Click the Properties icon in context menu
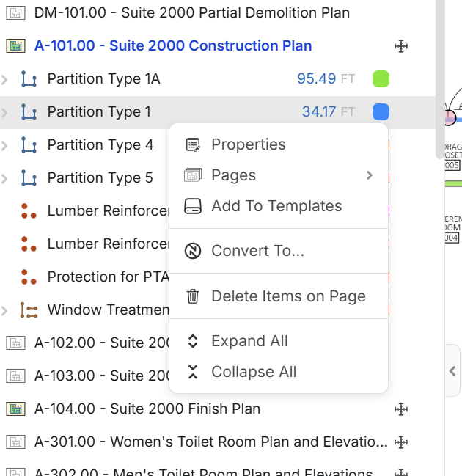Screen dimensions: 462x476 193,144
